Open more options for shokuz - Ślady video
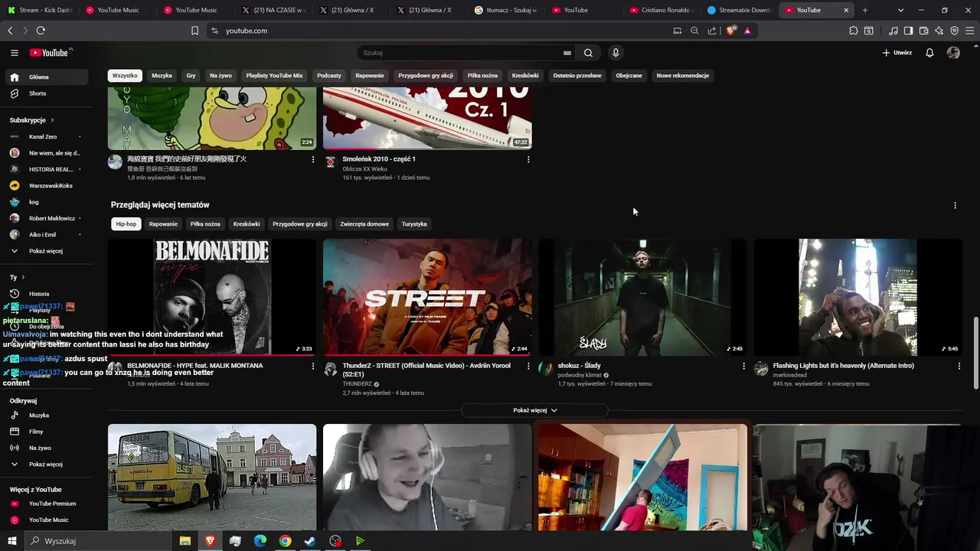 coord(743,366)
